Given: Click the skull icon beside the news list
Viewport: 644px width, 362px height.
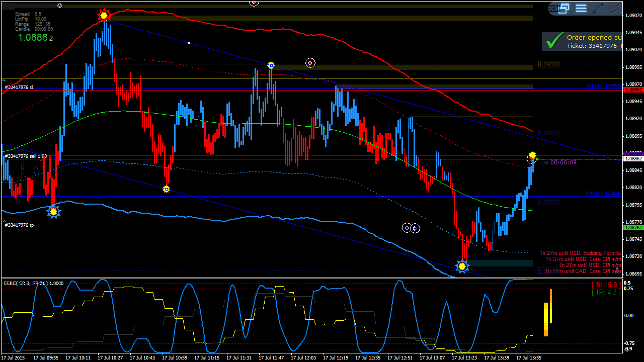Looking at the screenshot, I should click(617, 270).
